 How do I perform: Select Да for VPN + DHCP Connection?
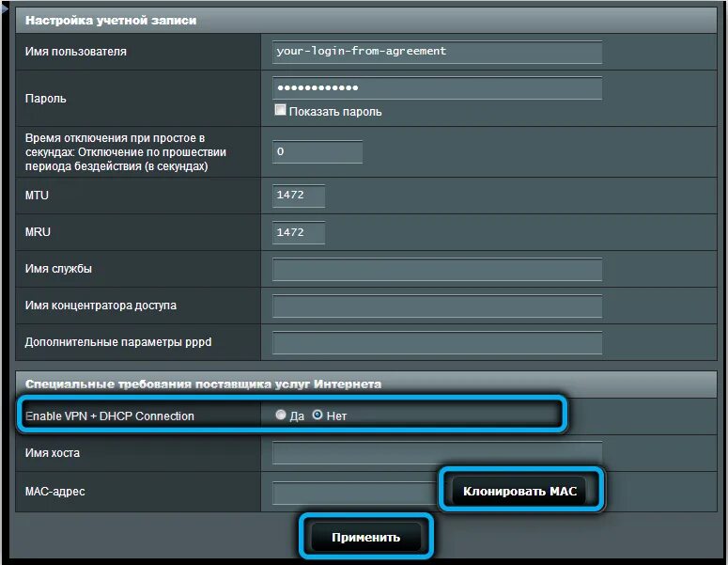click(x=281, y=415)
